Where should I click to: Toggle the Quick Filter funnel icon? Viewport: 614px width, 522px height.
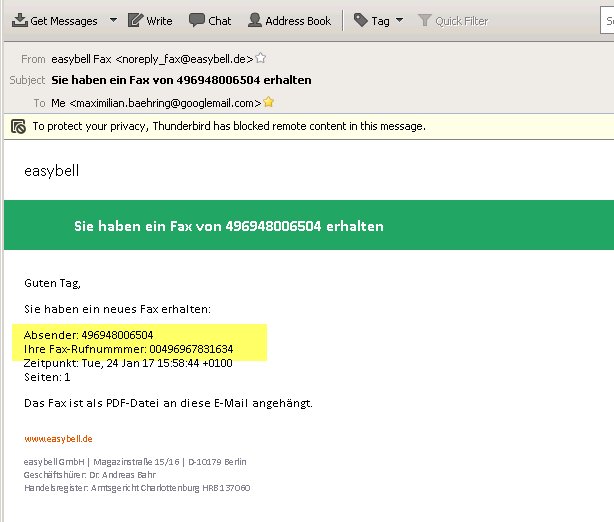(x=424, y=20)
